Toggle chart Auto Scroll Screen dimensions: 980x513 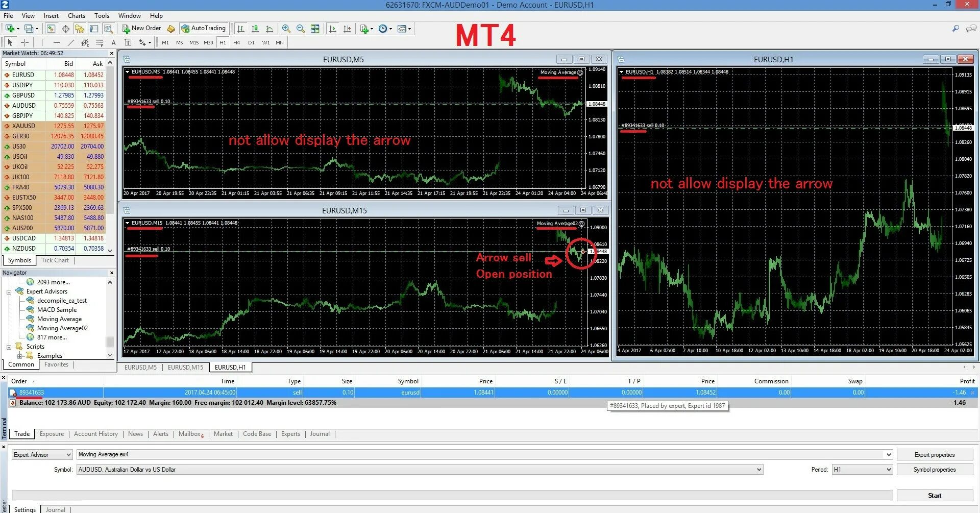[x=333, y=29]
